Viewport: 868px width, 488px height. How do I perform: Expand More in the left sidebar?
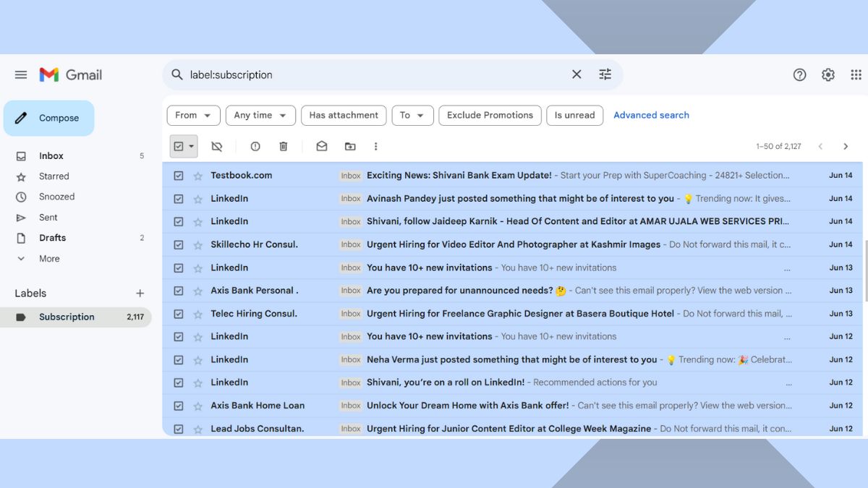click(x=49, y=259)
